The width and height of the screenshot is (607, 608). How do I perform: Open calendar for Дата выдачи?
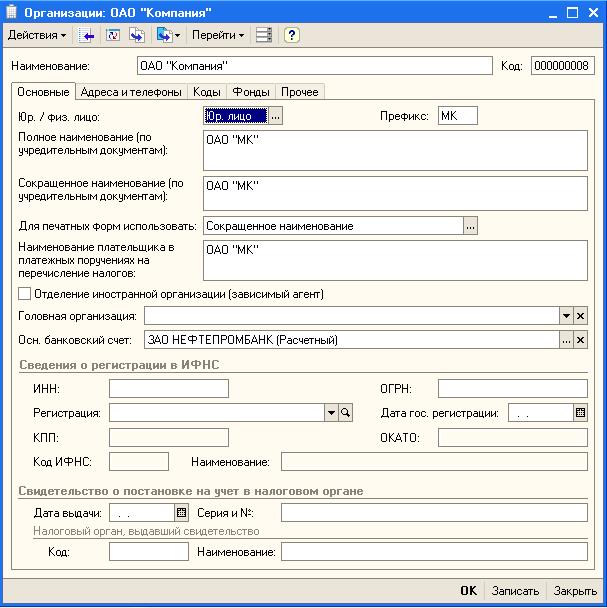coord(181,513)
